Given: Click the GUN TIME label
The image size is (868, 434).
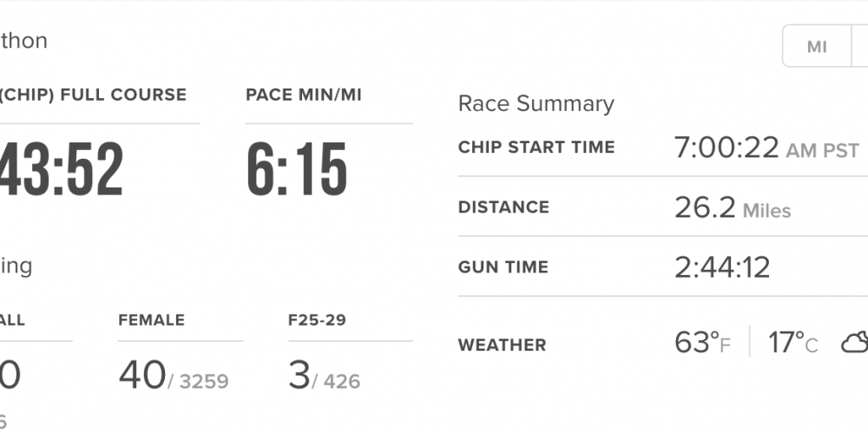Looking at the screenshot, I should 503,267.
